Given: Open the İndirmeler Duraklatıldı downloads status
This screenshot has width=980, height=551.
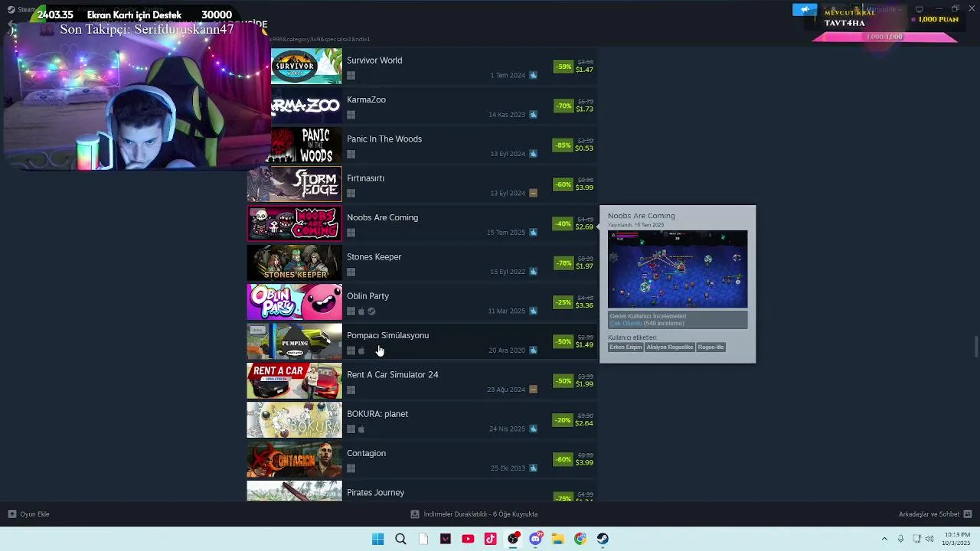Looking at the screenshot, I should [x=475, y=514].
